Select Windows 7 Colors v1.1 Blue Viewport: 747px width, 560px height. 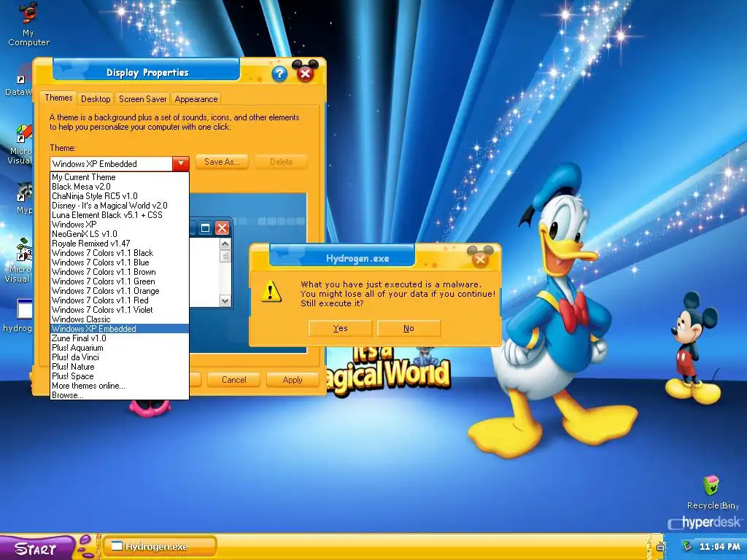[x=120, y=262]
